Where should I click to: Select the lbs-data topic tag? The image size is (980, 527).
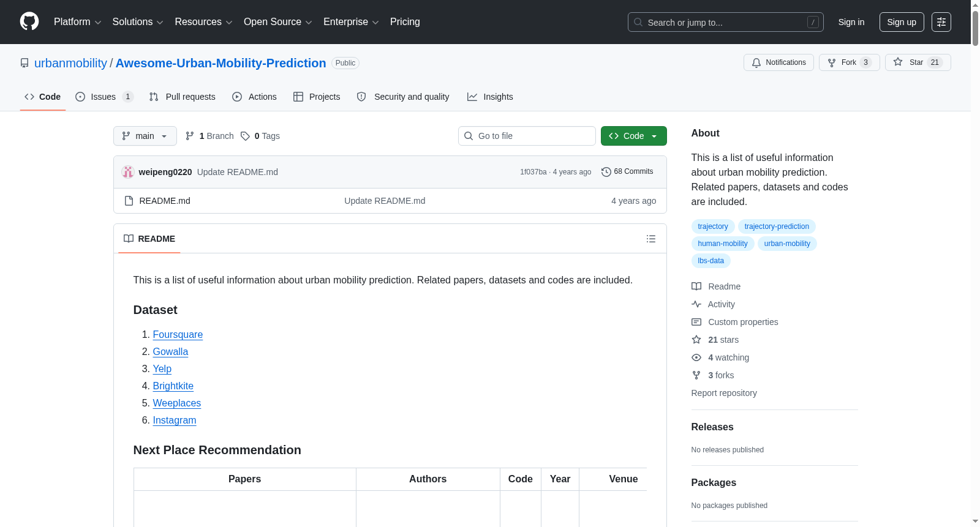coord(711,261)
